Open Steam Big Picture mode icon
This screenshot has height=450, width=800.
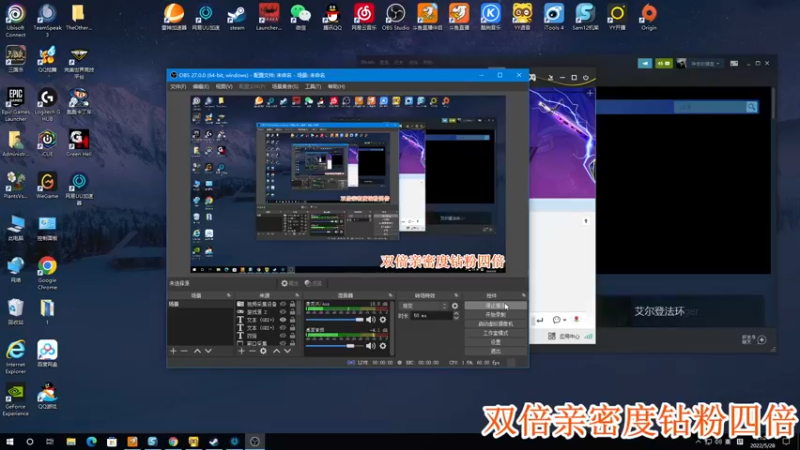point(734,63)
